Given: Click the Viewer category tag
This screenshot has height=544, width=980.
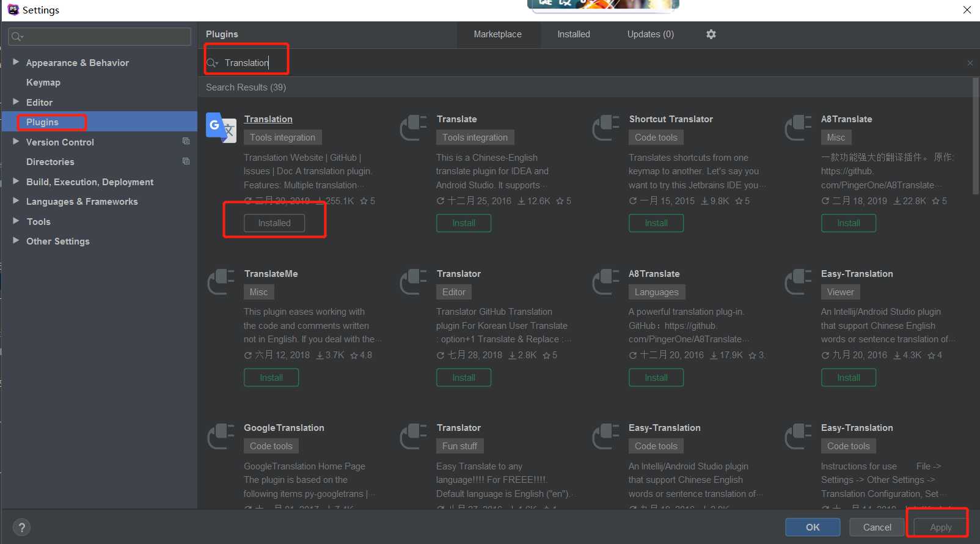Looking at the screenshot, I should click(x=841, y=292).
